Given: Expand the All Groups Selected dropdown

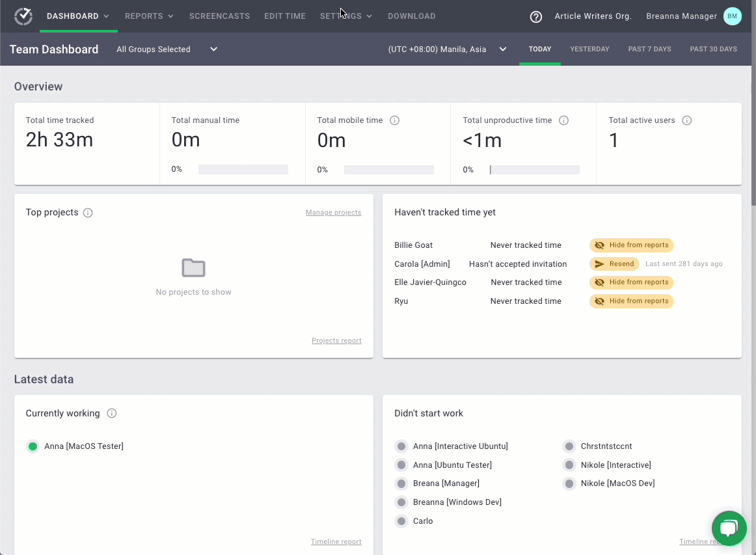Looking at the screenshot, I should (x=167, y=49).
